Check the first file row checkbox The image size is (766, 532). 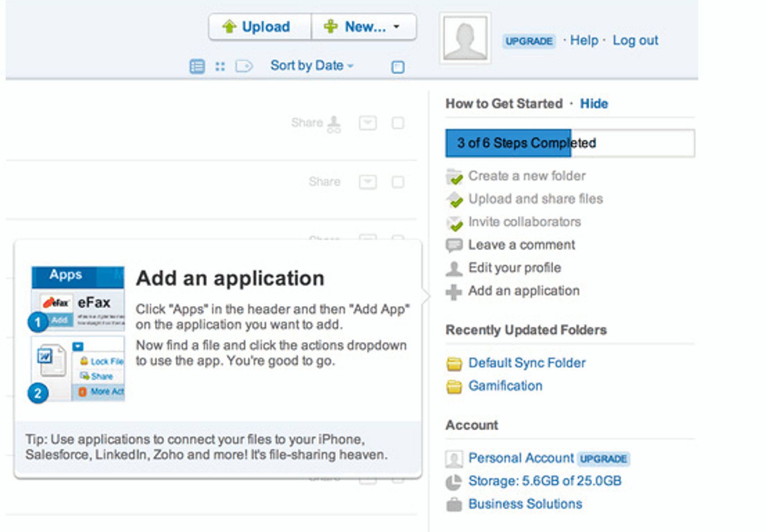(x=398, y=123)
